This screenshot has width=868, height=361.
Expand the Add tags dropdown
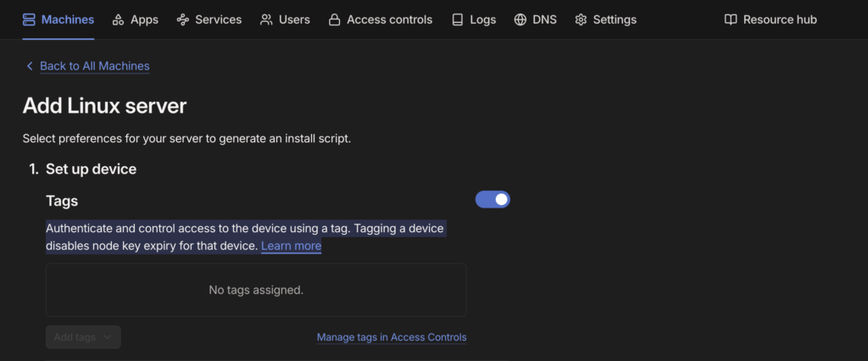point(83,337)
